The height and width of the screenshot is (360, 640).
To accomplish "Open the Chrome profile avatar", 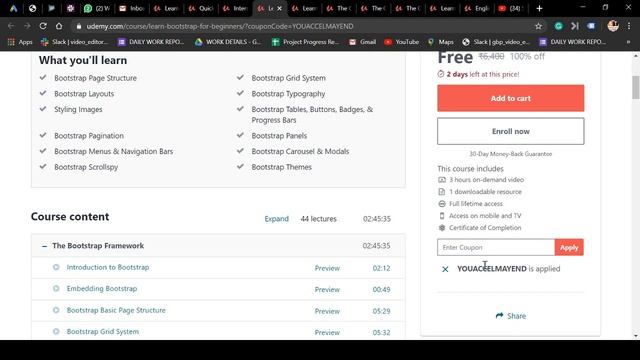I will coord(613,26).
